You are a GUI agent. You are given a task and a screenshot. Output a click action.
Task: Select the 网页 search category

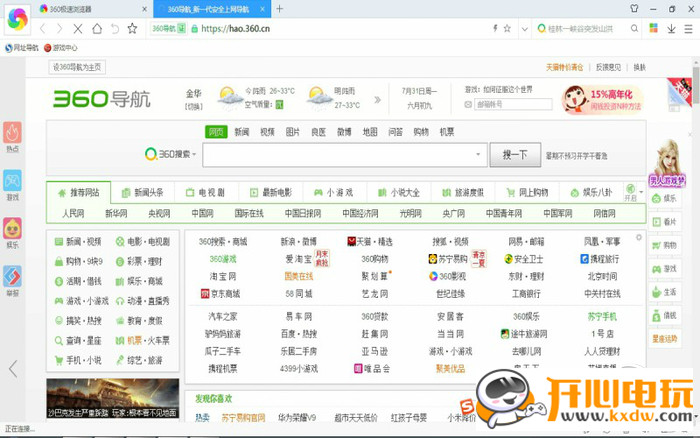[216, 132]
